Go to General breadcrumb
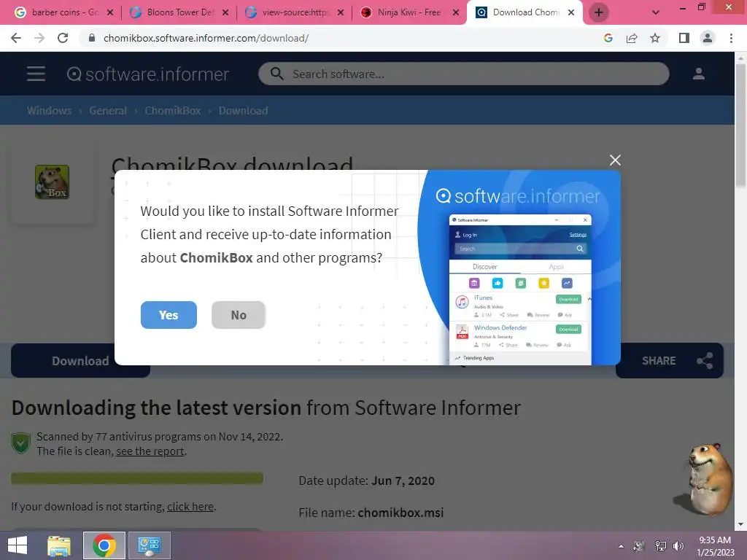Image resolution: width=747 pixels, height=560 pixels. pos(108,111)
